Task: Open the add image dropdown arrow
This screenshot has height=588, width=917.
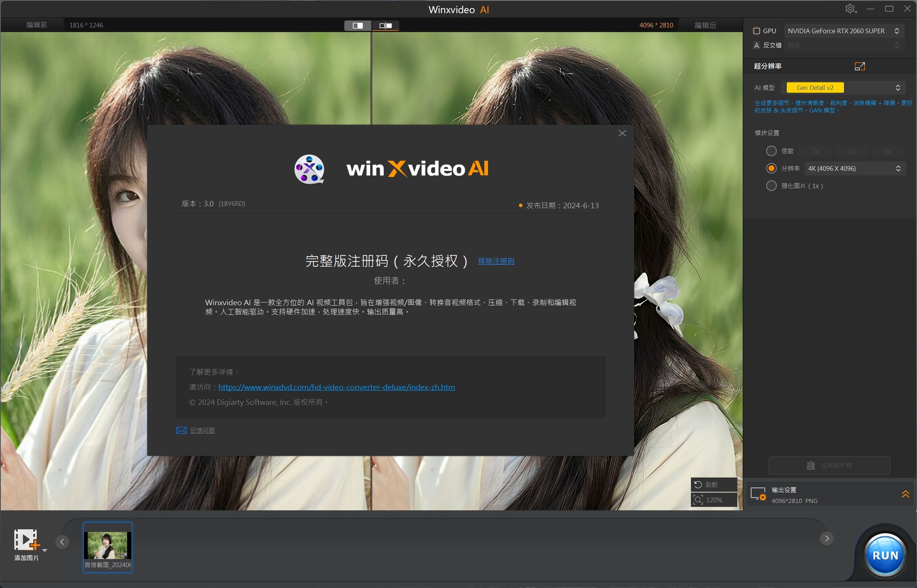Action: pos(44,550)
